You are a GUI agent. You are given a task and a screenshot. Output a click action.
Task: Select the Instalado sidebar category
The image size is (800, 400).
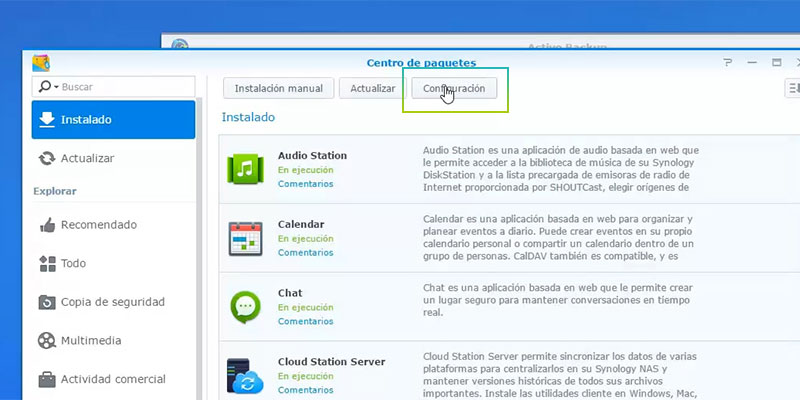coord(113,119)
